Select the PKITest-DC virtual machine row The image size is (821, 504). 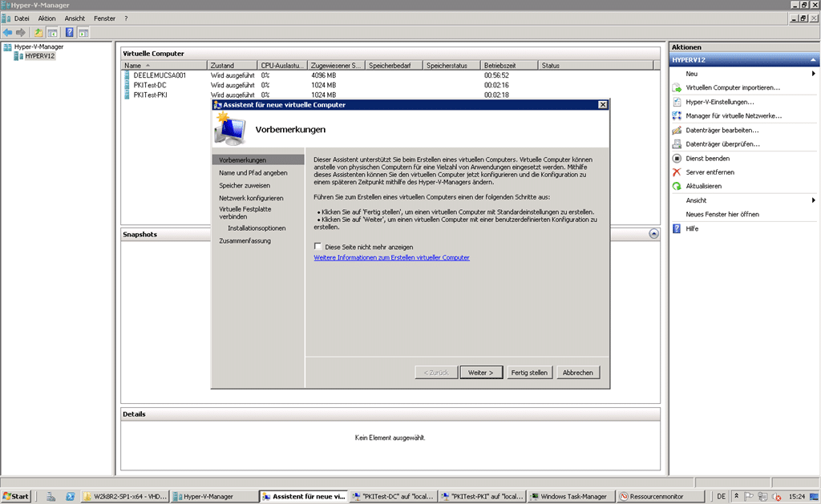[x=390, y=85]
